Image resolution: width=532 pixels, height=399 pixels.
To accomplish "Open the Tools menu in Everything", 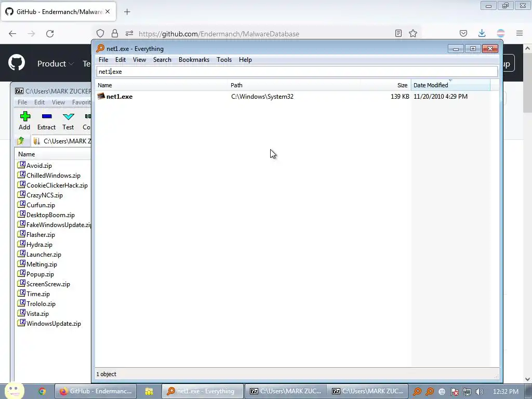I will [224, 60].
